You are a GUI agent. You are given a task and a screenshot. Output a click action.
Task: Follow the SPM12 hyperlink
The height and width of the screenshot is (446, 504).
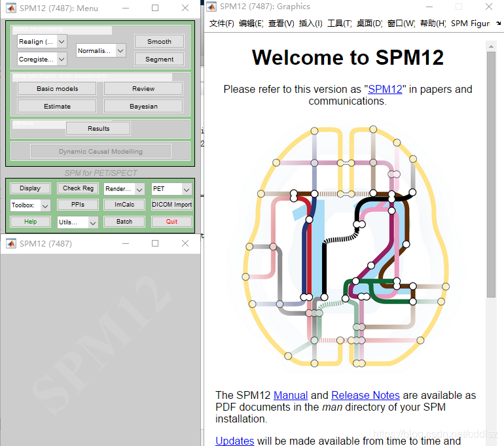pos(385,89)
